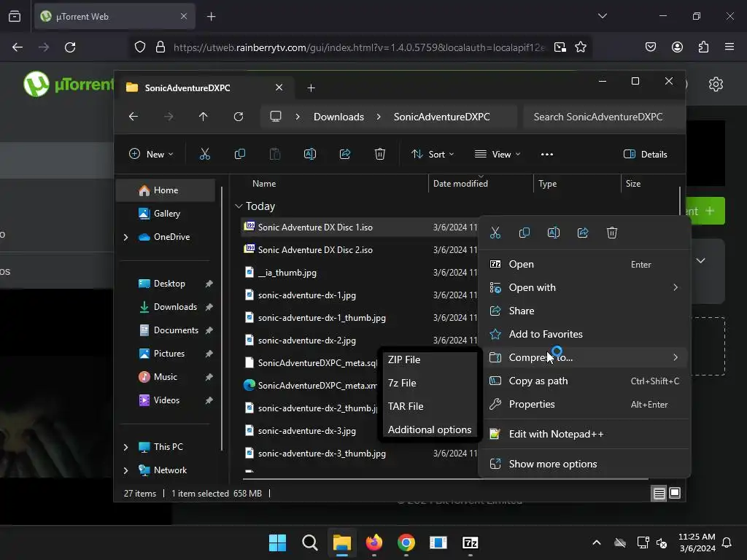The height and width of the screenshot is (560, 747).
Task: Click the Share icon in context menu
Action: click(x=583, y=233)
